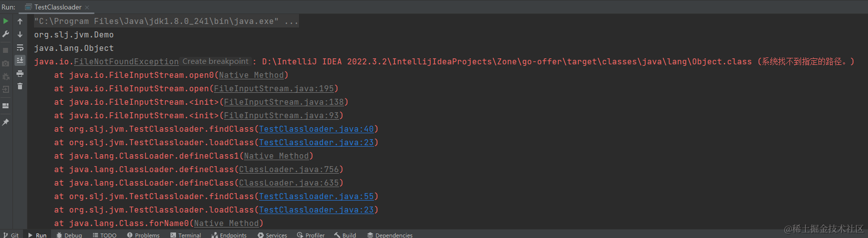
Task: Open second TestClassloader.java:23 link below findClass:55
Action: pos(316,210)
